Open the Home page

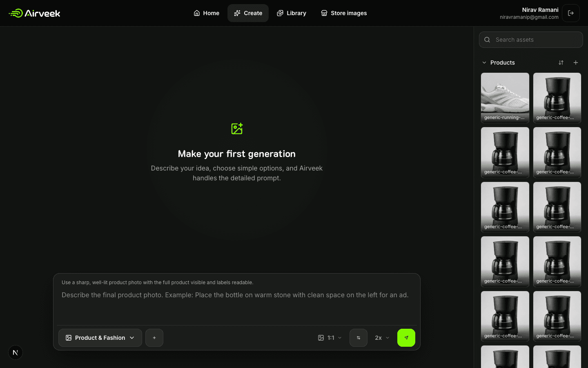(x=206, y=13)
